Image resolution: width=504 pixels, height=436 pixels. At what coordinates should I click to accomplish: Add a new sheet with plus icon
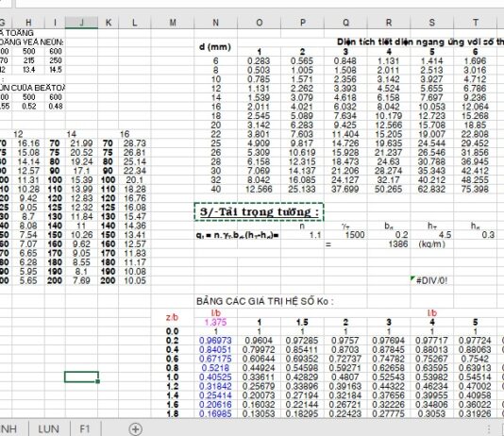(135, 429)
